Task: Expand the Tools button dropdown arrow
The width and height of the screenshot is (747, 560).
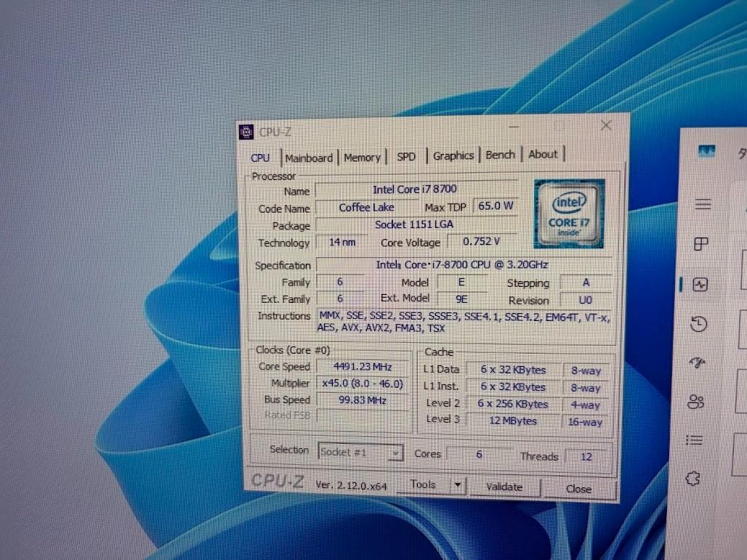Action: 457,485
